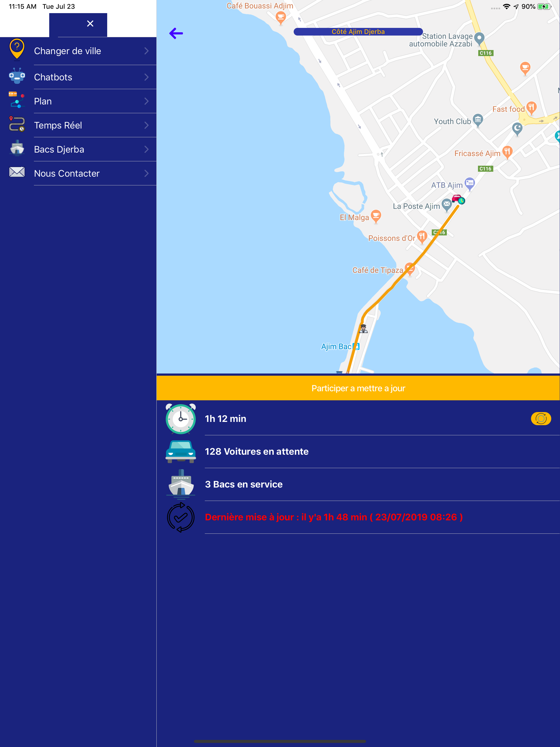Click the Temps Réel road-clock icon

(17, 124)
